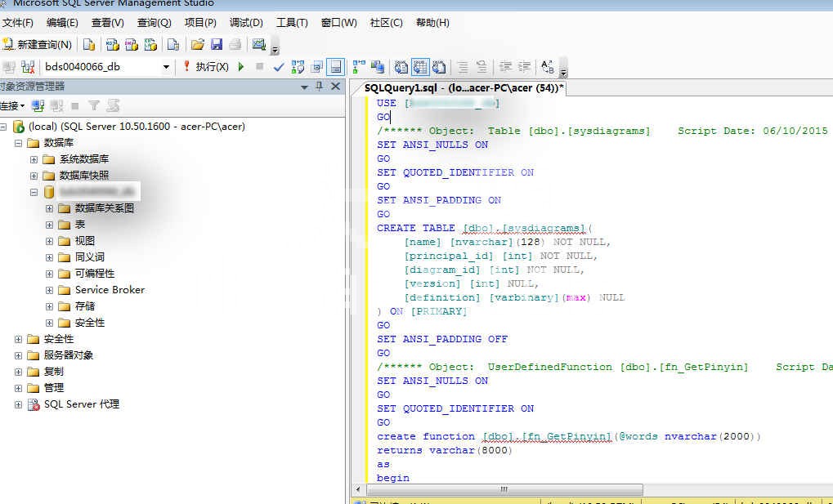Viewport: 833px width, 504px height.
Task: Expand the 数据库关系图 folder
Action: coord(49,209)
